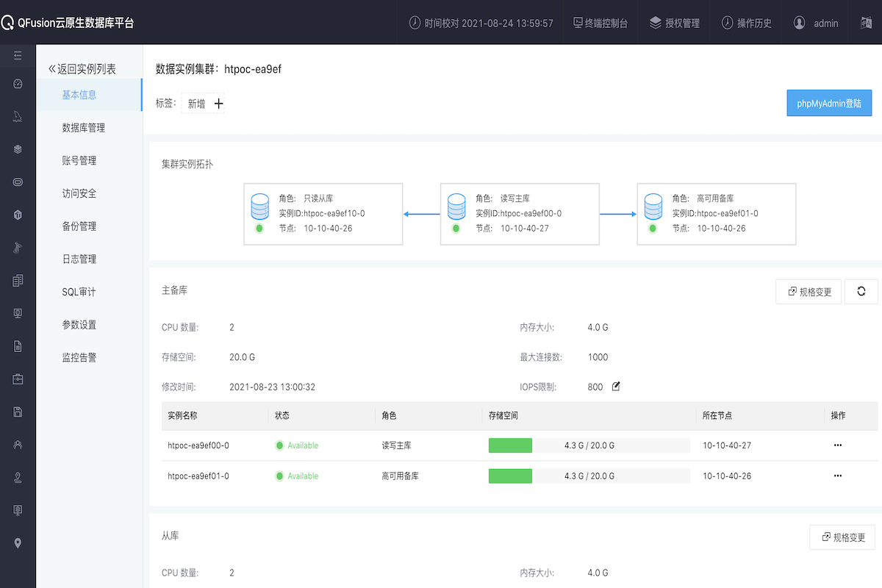
Task: Click the floppy disk save icon in sidebar
Action: (18, 412)
